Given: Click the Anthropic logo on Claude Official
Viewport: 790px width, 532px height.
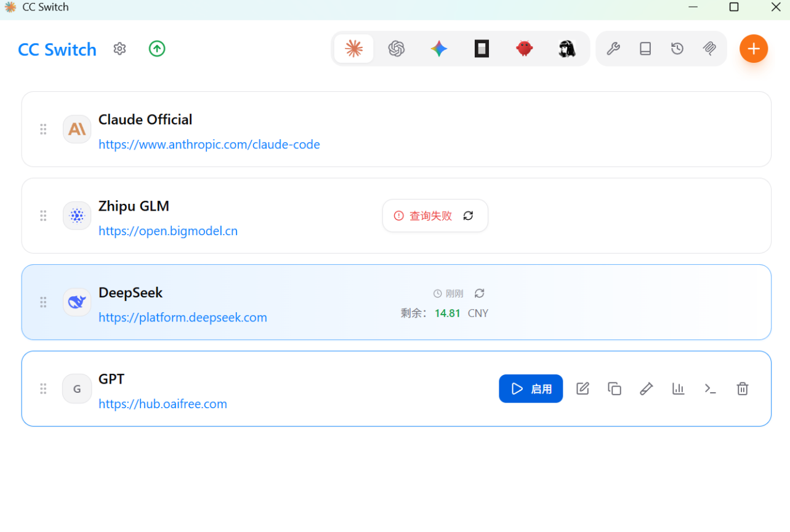Looking at the screenshot, I should pyautogui.click(x=77, y=129).
